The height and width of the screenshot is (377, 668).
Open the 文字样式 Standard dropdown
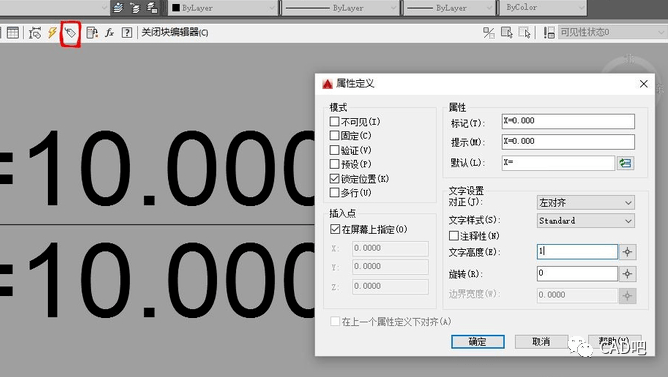585,221
